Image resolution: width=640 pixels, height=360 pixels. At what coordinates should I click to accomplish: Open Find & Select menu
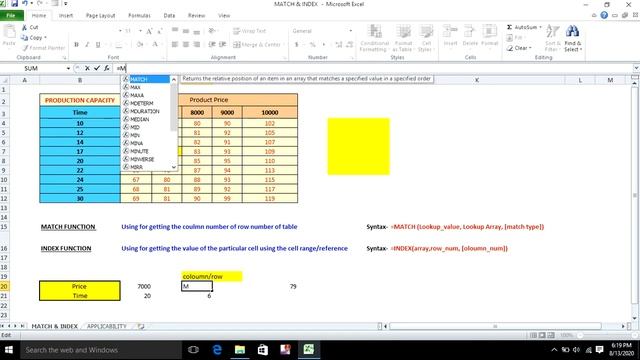coord(573,38)
